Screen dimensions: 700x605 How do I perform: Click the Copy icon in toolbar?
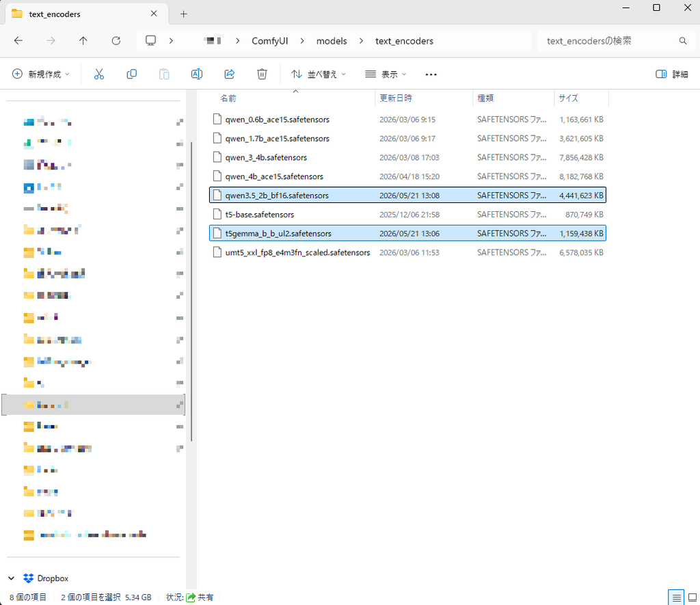click(131, 74)
